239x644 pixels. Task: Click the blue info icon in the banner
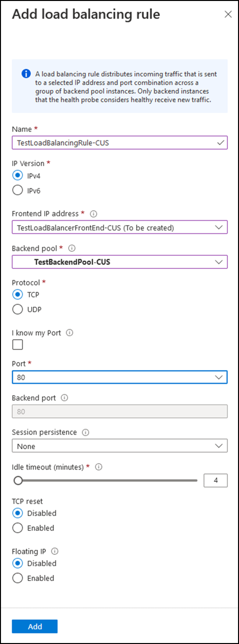[26, 74]
